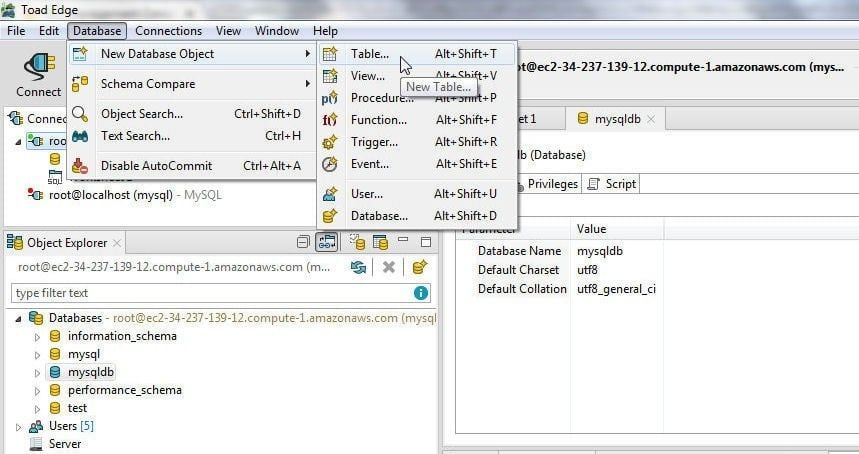859x454 pixels.
Task: Click the refresh icon beside connection name
Action: tap(358, 267)
